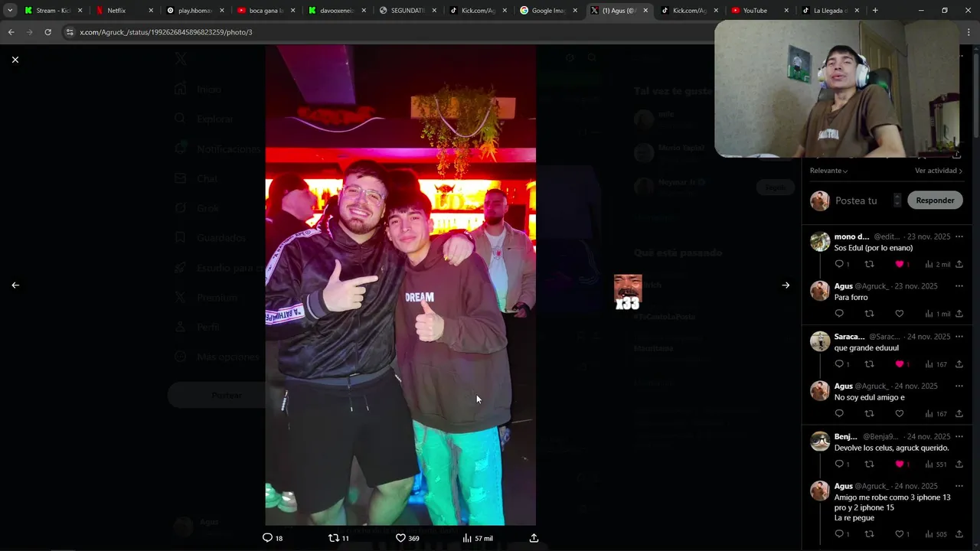This screenshot has width=980, height=551.
Task: Open more options on 'Para forro' reply
Action: tap(959, 286)
